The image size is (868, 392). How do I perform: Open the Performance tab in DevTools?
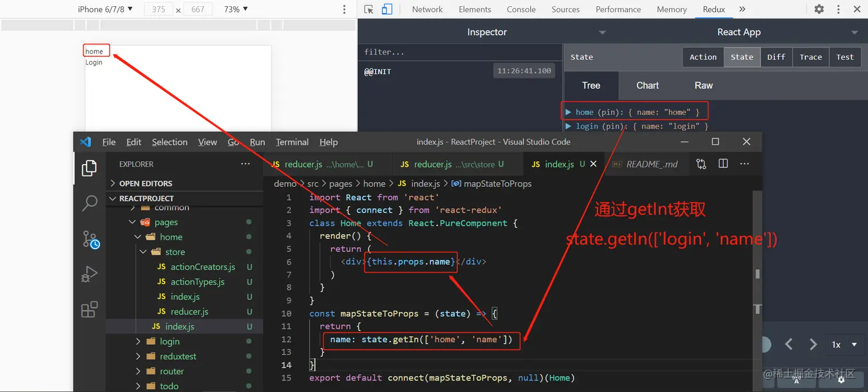[618, 9]
